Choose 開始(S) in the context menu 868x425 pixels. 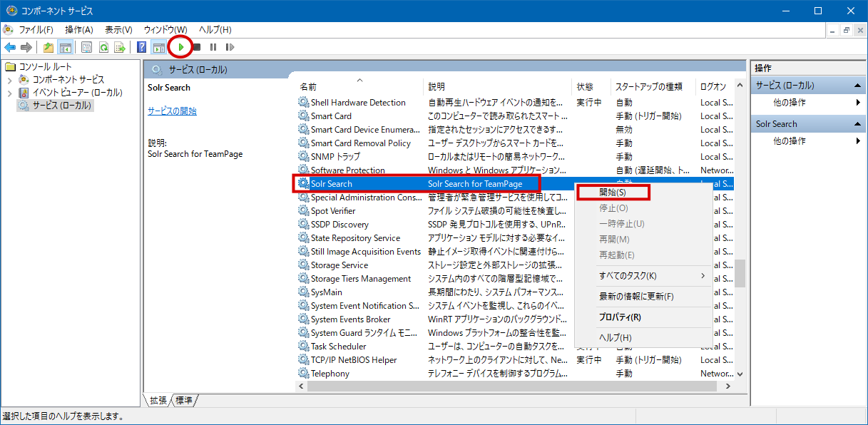tap(613, 193)
